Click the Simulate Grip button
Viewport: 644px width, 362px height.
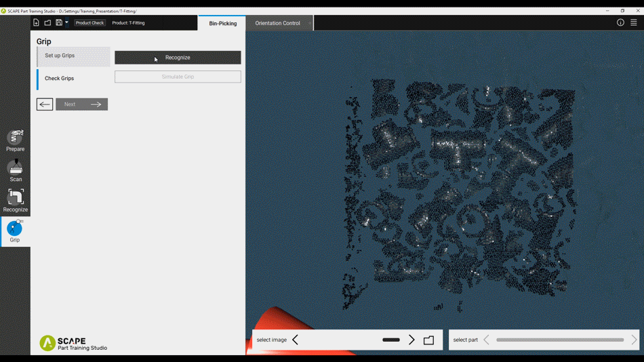[178, 77]
